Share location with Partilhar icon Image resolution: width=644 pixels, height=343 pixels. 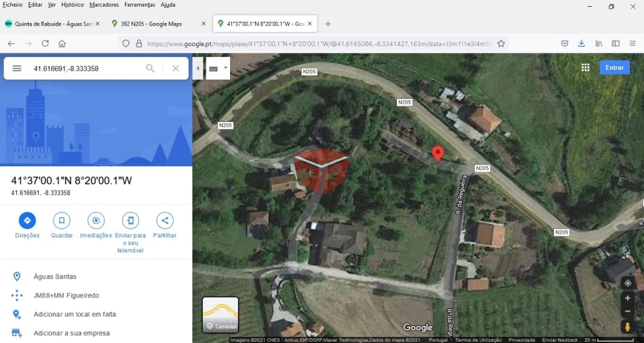click(165, 220)
